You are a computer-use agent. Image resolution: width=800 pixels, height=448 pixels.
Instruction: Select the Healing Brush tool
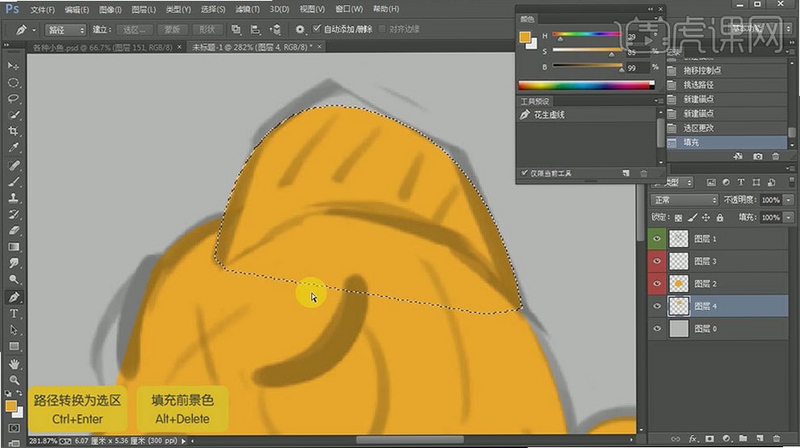[13, 165]
